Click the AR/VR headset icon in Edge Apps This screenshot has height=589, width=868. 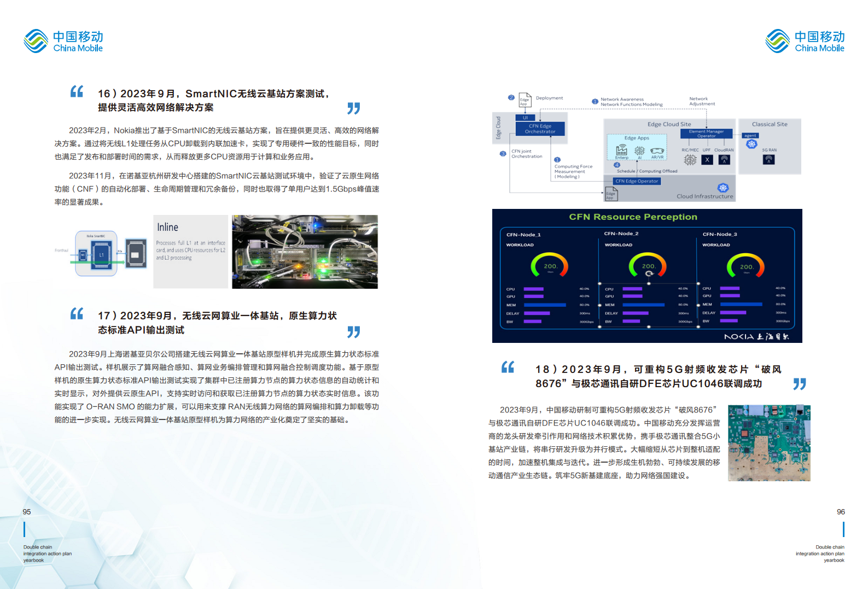click(x=657, y=150)
